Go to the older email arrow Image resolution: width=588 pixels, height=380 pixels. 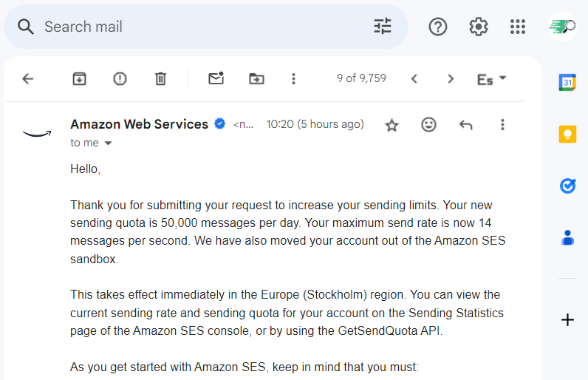(451, 78)
